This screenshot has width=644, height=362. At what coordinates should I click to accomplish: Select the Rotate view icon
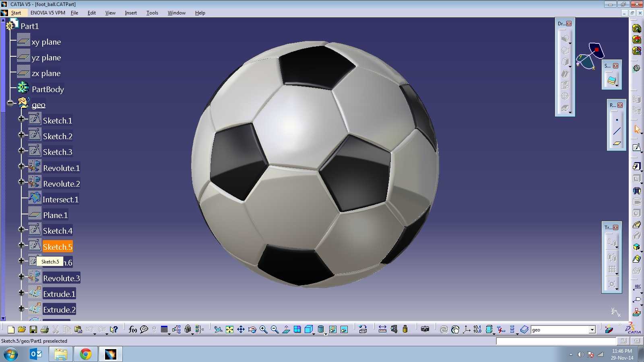(x=252, y=329)
